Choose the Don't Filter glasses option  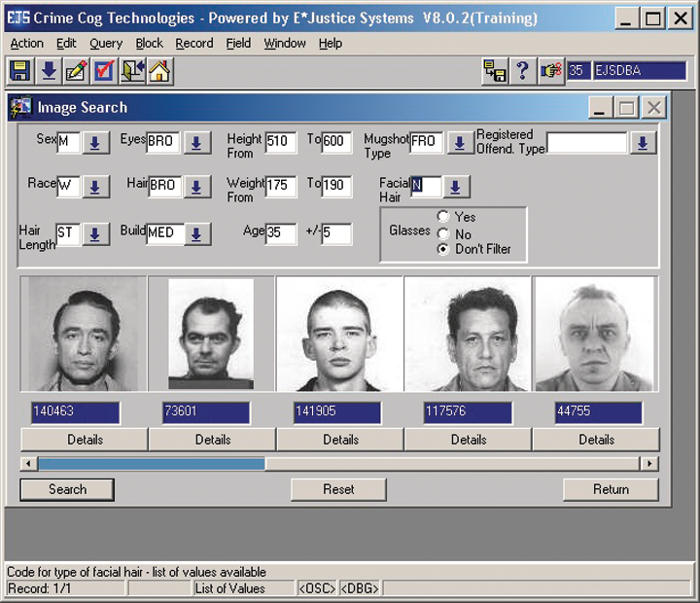coord(443,249)
